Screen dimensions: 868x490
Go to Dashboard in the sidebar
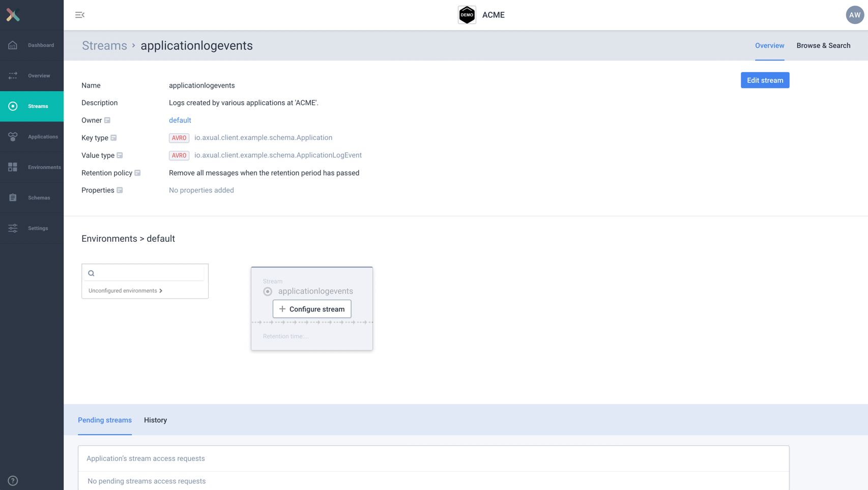click(x=41, y=45)
